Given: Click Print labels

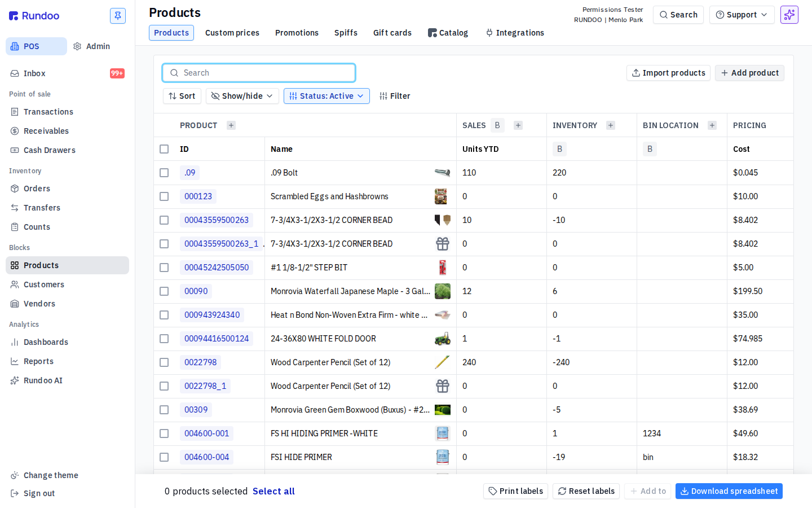Looking at the screenshot, I should [x=515, y=491].
